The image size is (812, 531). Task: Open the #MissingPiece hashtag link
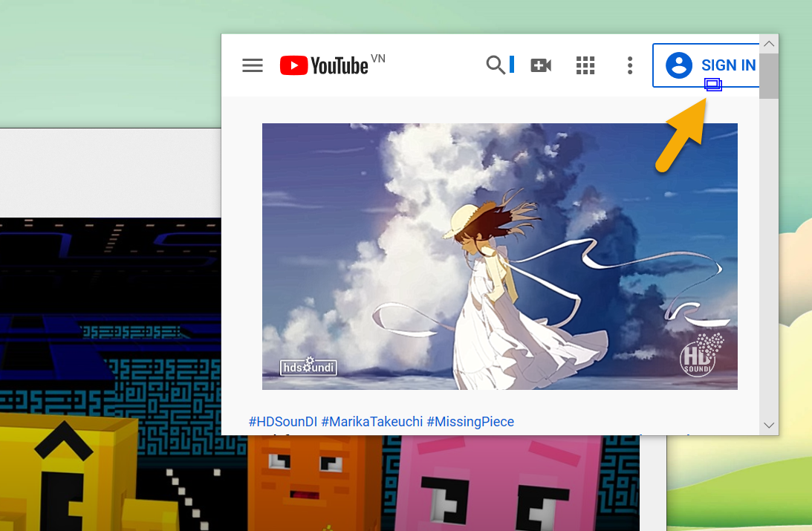[x=471, y=422]
